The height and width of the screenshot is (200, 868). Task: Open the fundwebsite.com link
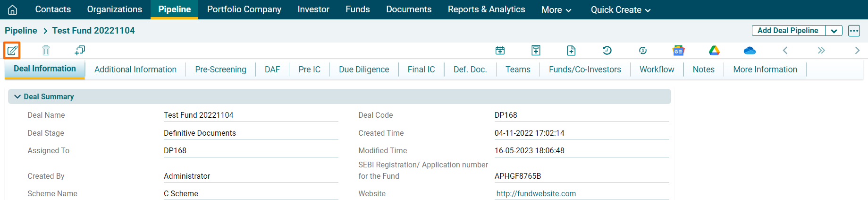pyautogui.click(x=536, y=193)
